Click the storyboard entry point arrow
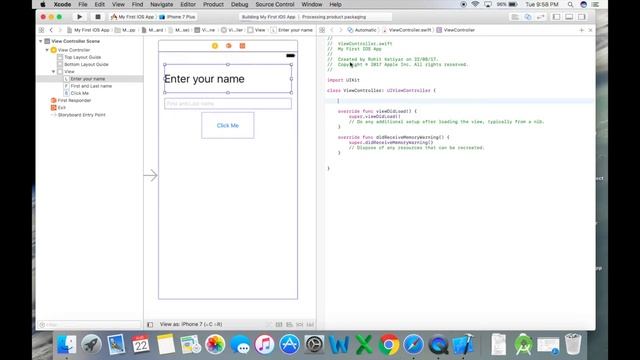This screenshot has width=640, height=360. click(x=150, y=176)
